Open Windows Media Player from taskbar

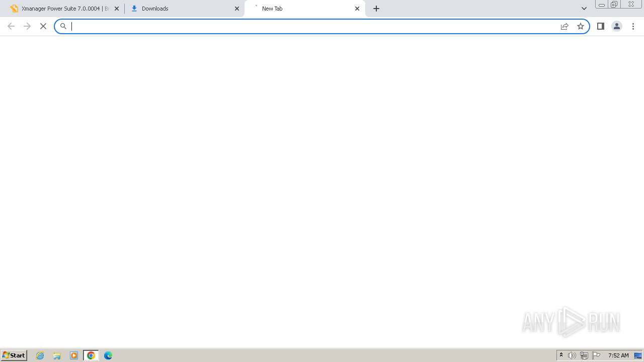click(74, 355)
